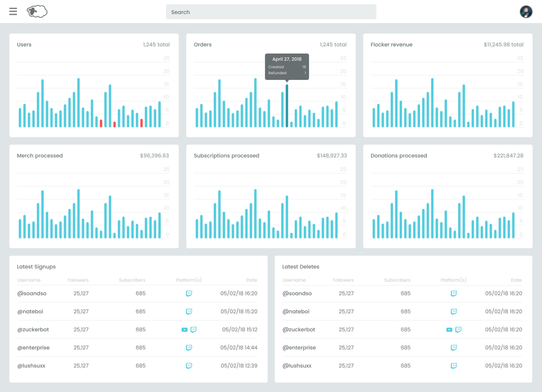Open @enterprise in Latest Signups
This screenshot has width=542, height=392.
point(34,348)
